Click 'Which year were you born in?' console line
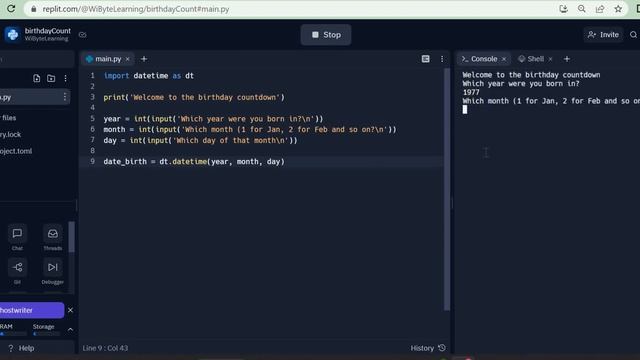The height and width of the screenshot is (360, 640). [521, 84]
